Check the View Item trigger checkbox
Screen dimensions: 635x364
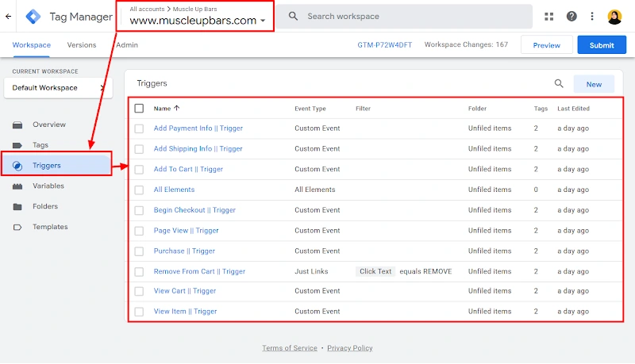(139, 312)
